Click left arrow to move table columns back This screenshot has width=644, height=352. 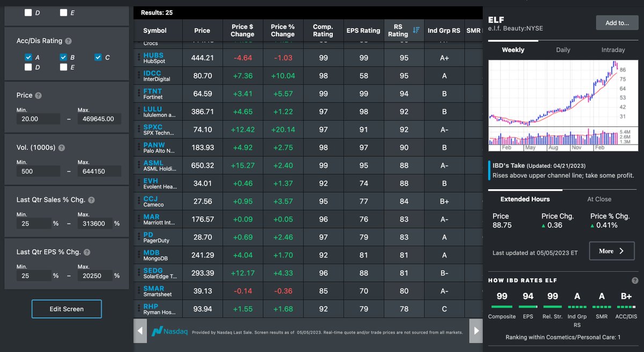tap(140, 331)
